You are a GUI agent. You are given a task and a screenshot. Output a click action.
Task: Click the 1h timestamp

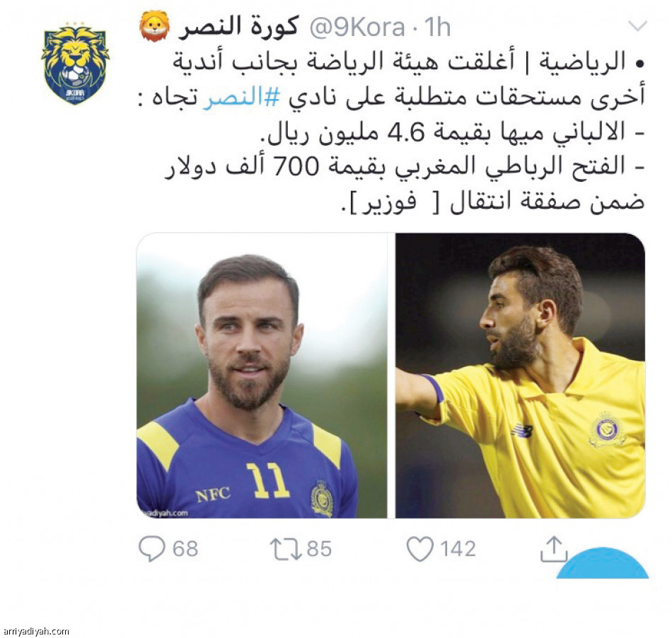click(x=438, y=28)
